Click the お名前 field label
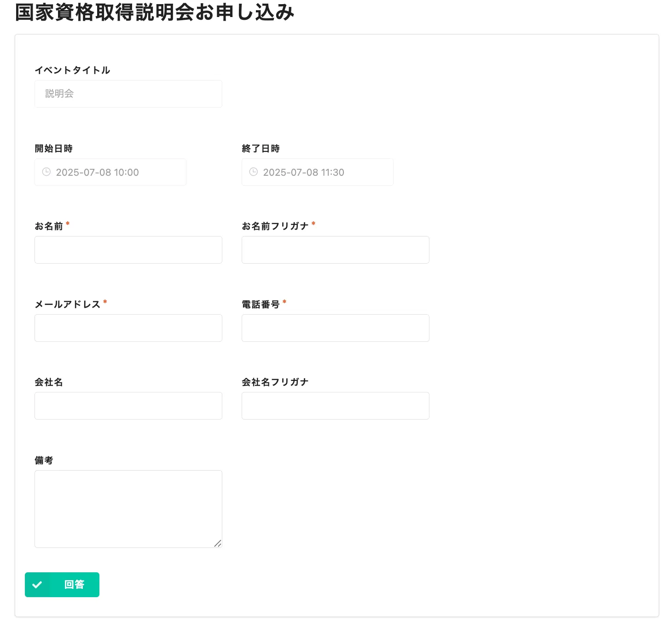672x622 pixels. (x=49, y=226)
